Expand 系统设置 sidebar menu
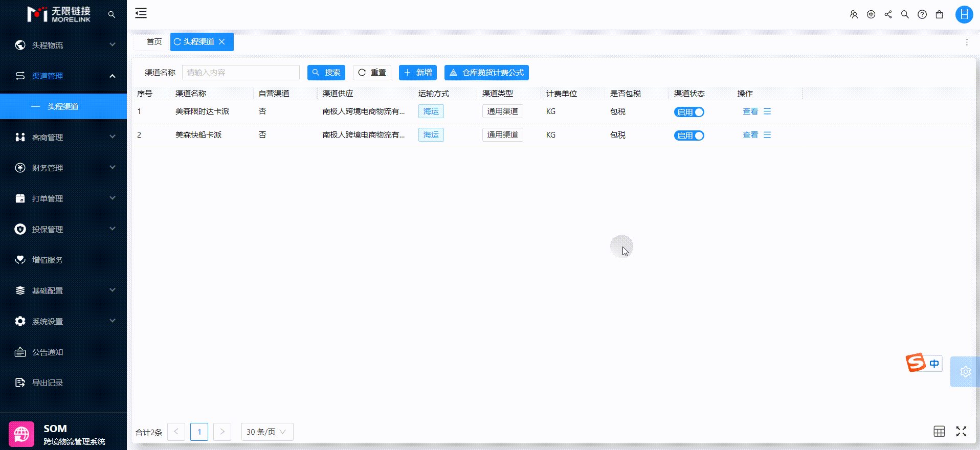This screenshot has width=980, height=450. click(x=63, y=321)
